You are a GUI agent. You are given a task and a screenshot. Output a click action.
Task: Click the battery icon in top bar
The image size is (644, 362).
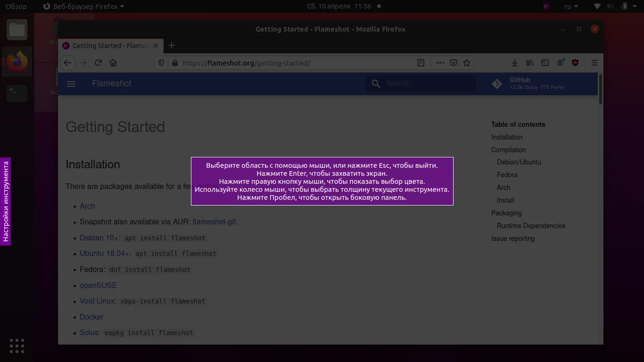625,7
